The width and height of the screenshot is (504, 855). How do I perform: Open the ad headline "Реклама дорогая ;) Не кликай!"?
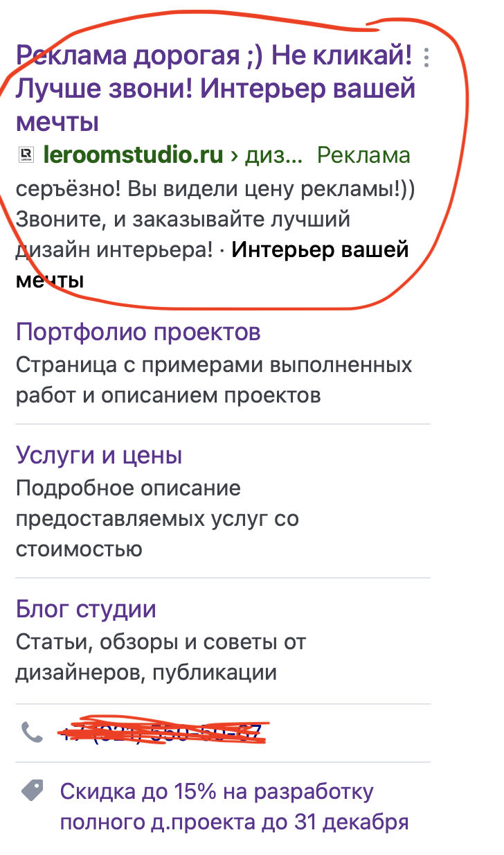[x=214, y=55]
